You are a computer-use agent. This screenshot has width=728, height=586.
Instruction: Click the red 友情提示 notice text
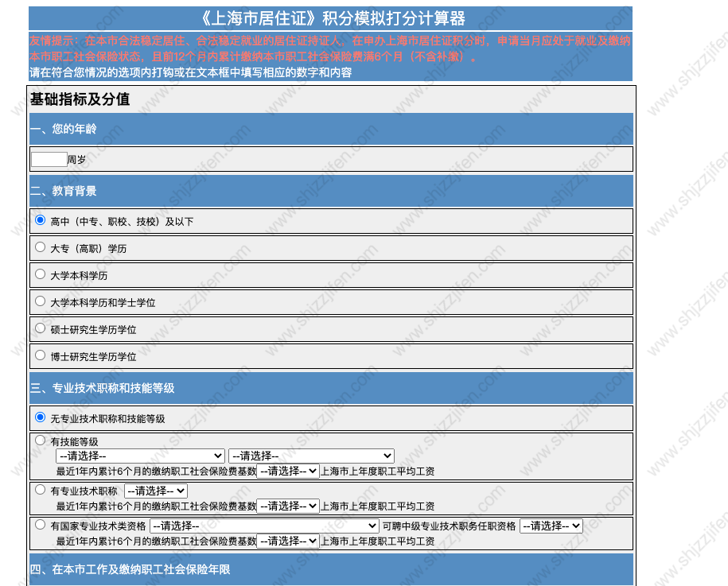click(330, 49)
